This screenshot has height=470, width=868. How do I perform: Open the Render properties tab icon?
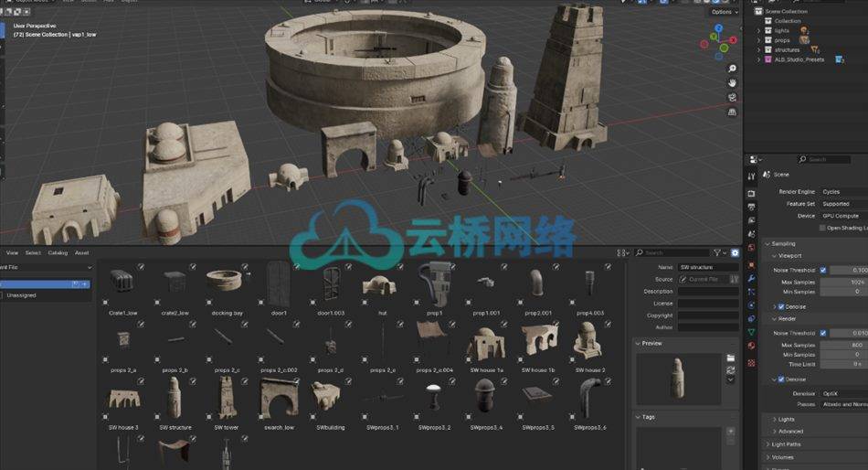751,194
